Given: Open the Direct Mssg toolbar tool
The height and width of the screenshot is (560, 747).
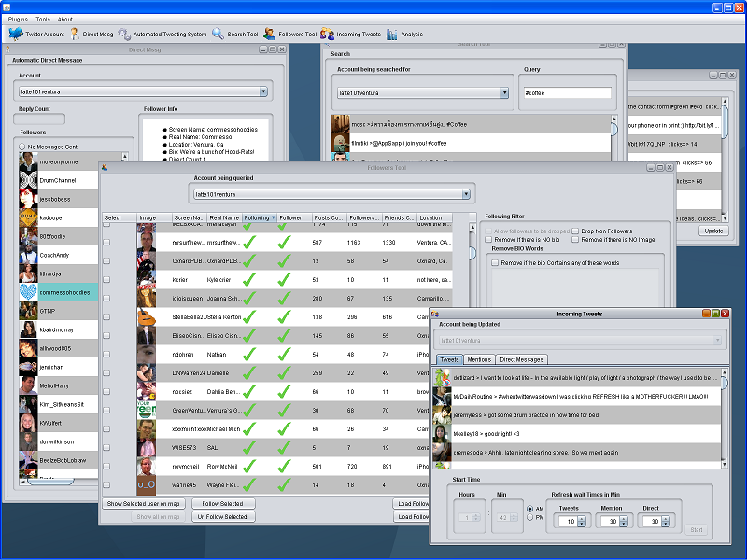Looking at the screenshot, I should pyautogui.click(x=92, y=34).
